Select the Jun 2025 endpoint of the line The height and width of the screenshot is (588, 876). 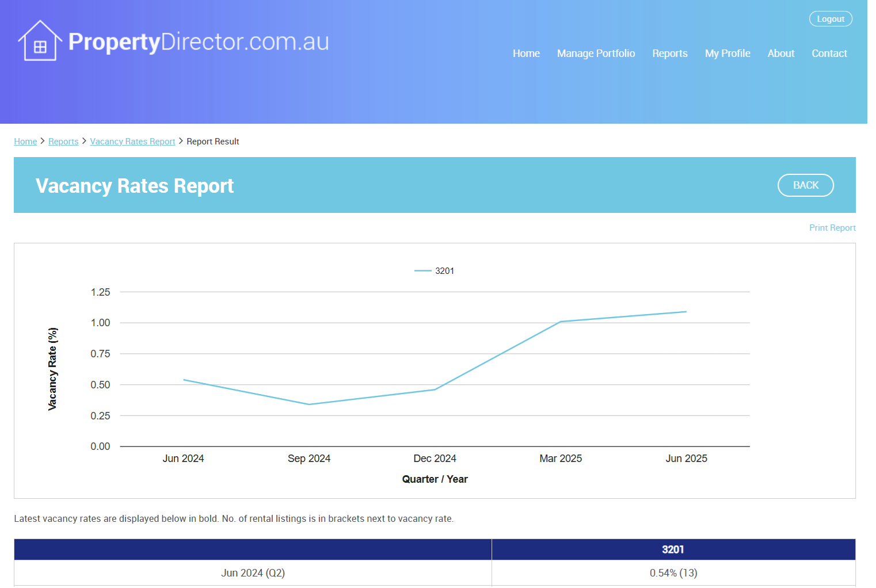pyautogui.click(x=686, y=312)
